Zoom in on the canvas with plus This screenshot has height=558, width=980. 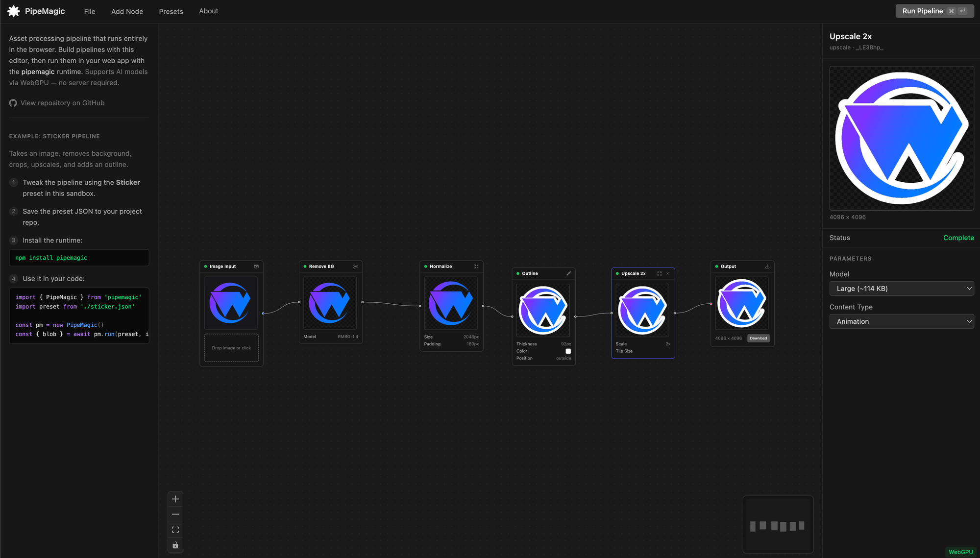[x=175, y=499]
